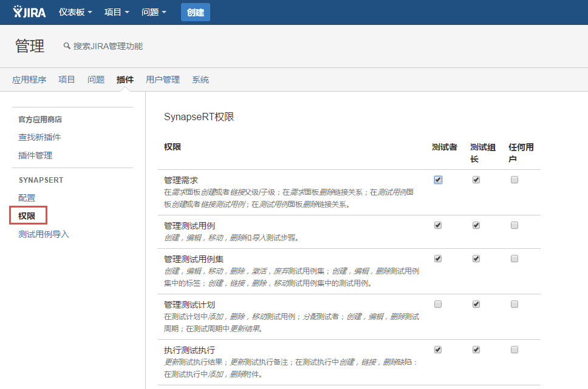The image size is (588, 389).
Task: Click the 测试者 column header
Action: [x=445, y=147]
